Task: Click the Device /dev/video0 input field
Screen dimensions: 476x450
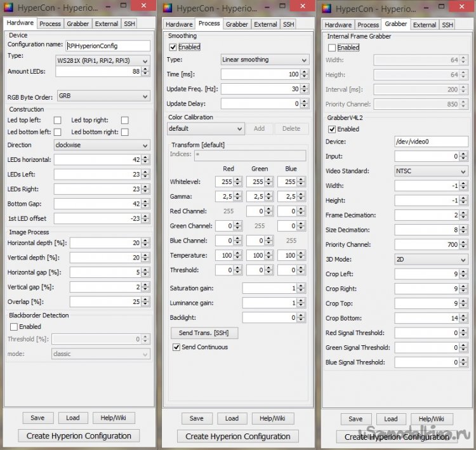Action: point(430,142)
